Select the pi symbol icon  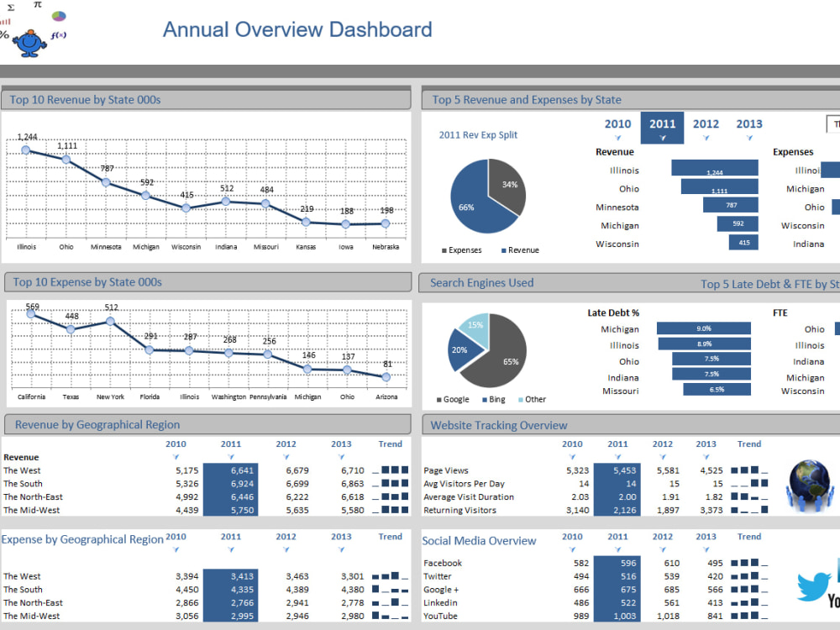coord(38,5)
